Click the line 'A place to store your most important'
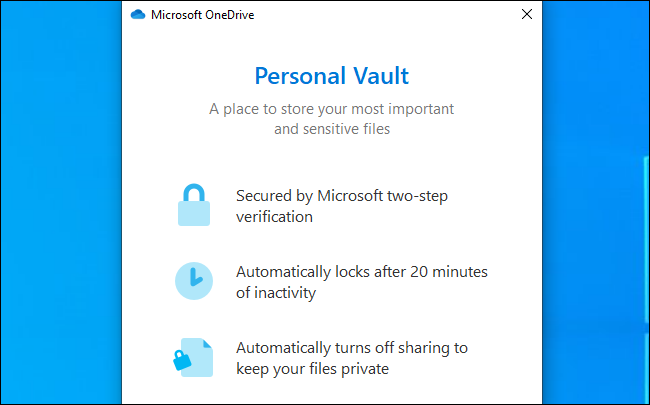This screenshot has width=650, height=405. click(331, 109)
